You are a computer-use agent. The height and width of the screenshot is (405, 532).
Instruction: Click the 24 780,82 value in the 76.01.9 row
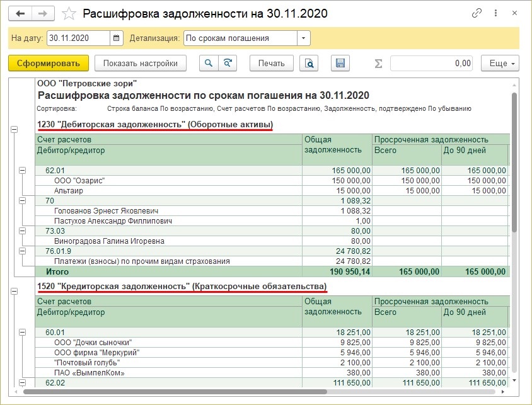point(353,251)
